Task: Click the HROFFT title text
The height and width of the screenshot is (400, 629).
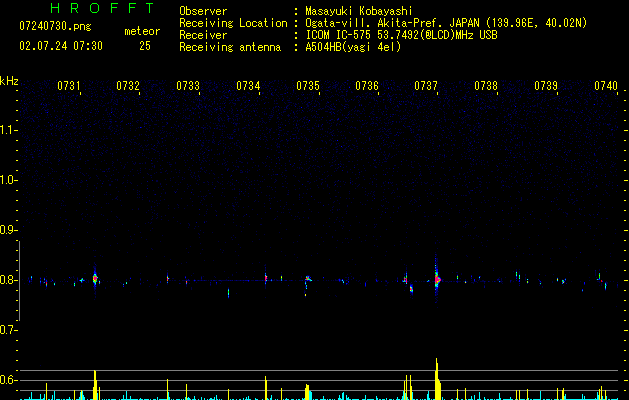Action: click(102, 8)
